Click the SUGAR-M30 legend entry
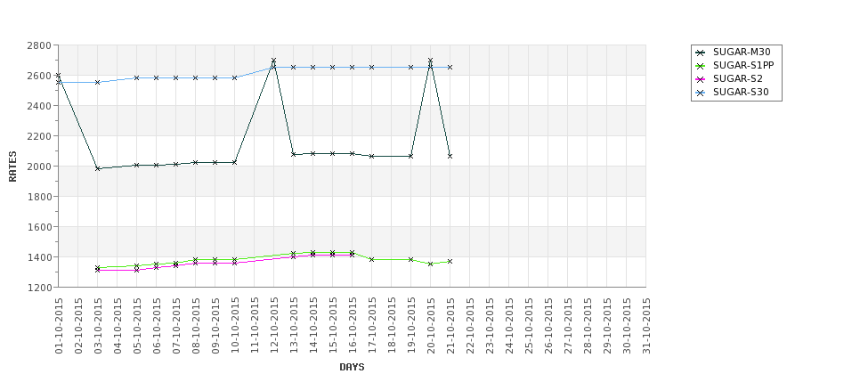Screen dimensions: 868x382 coord(733,52)
